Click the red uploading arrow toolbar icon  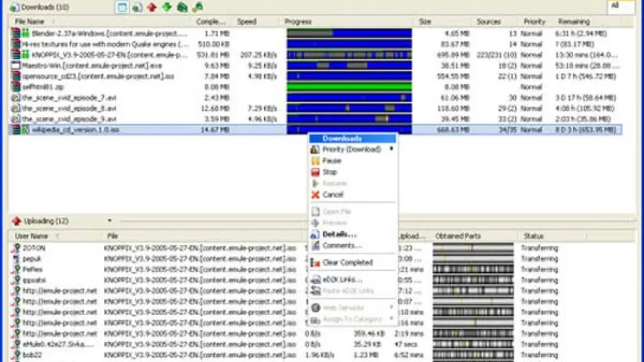(x=152, y=7)
